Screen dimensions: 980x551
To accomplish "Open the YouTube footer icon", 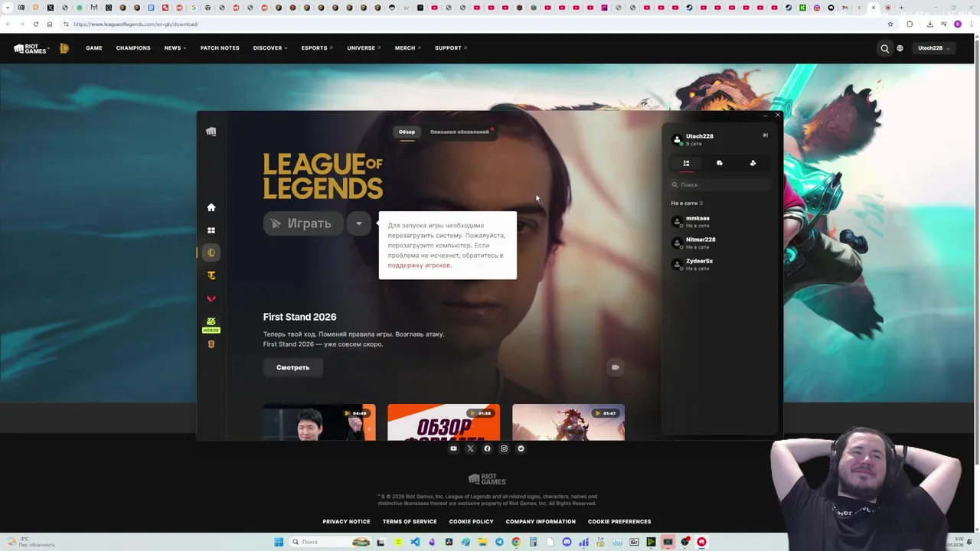I will tap(453, 448).
